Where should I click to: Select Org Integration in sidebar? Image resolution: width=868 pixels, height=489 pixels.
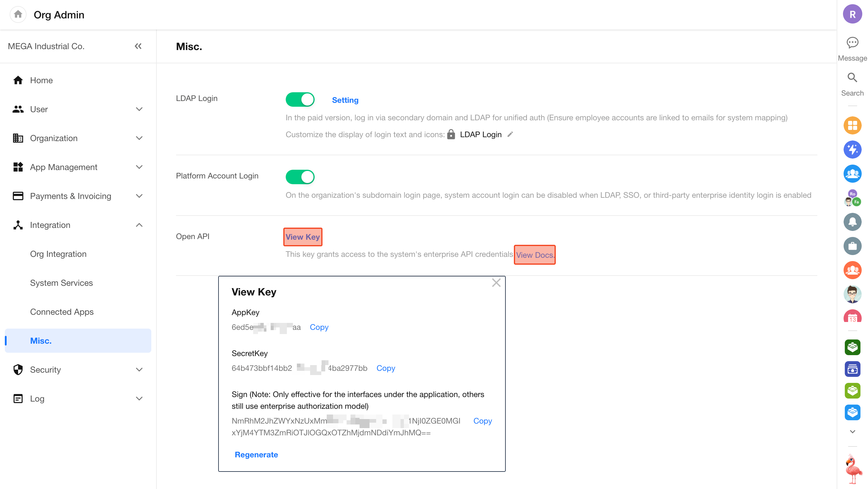[x=58, y=254]
